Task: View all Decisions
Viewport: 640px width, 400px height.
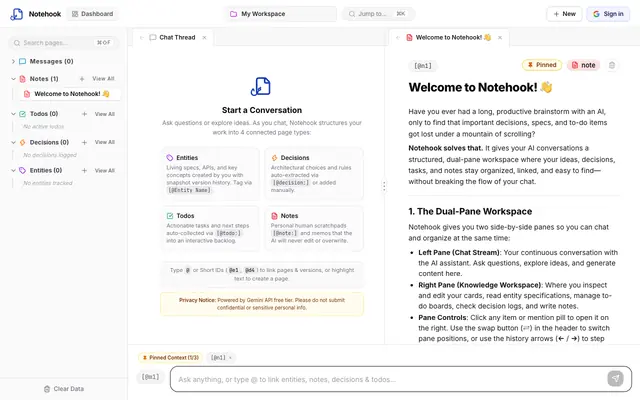Action: (x=104, y=142)
